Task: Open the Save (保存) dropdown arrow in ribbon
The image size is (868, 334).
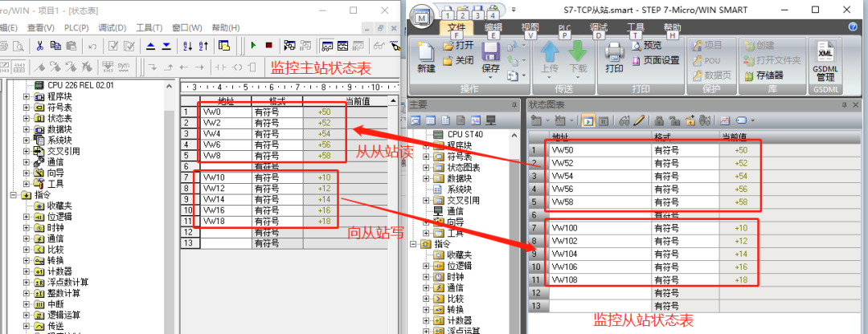Action: (x=490, y=77)
